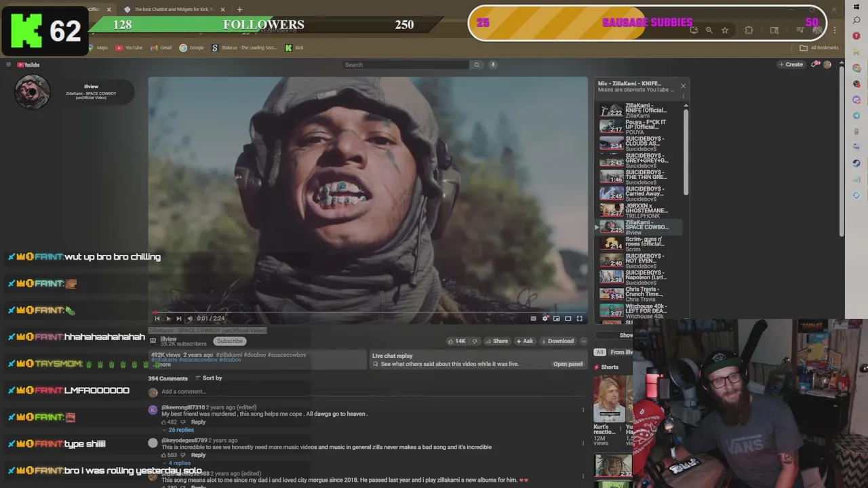The width and height of the screenshot is (868, 488).
Task: Click the YouTube search input box
Action: click(x=406, y=64)
